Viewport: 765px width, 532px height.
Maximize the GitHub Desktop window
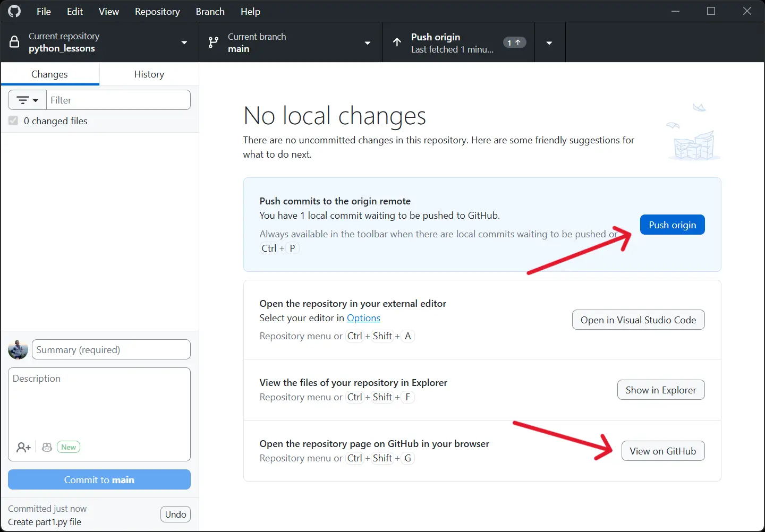click(x=711, y=11)
